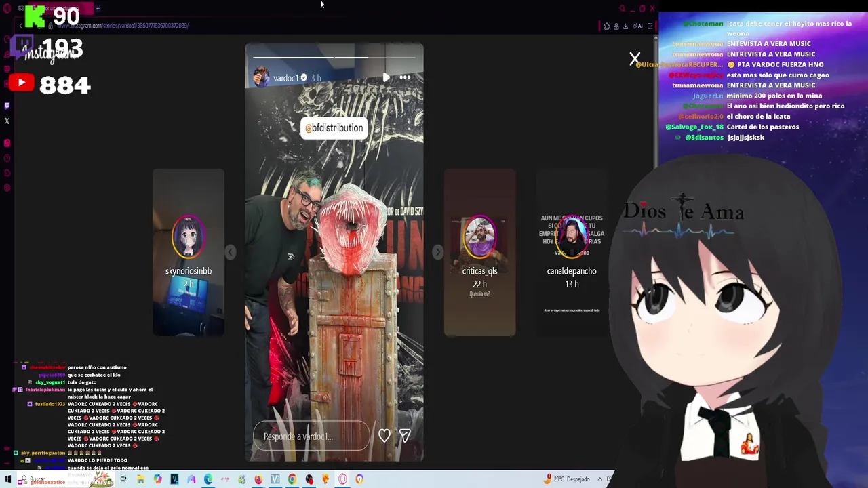Open Microsoft Edge from the taskbar
Screen dimensions: 868x488
point(208,479)
